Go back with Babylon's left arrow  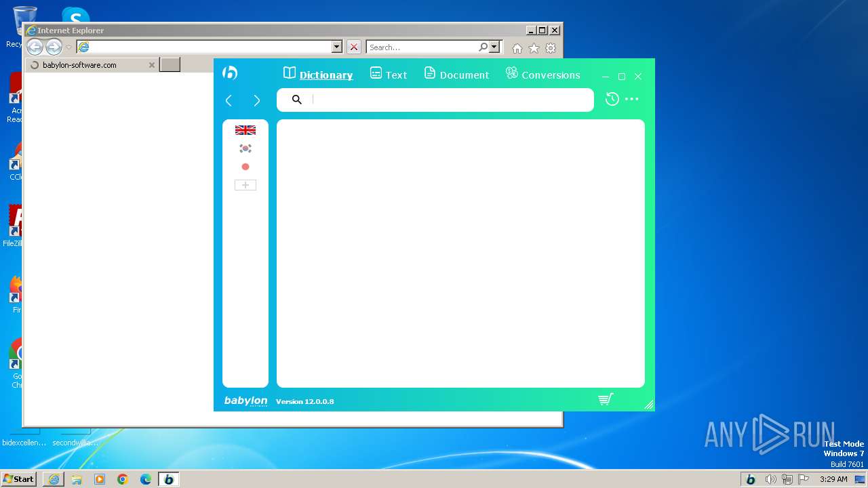[229, 100]
